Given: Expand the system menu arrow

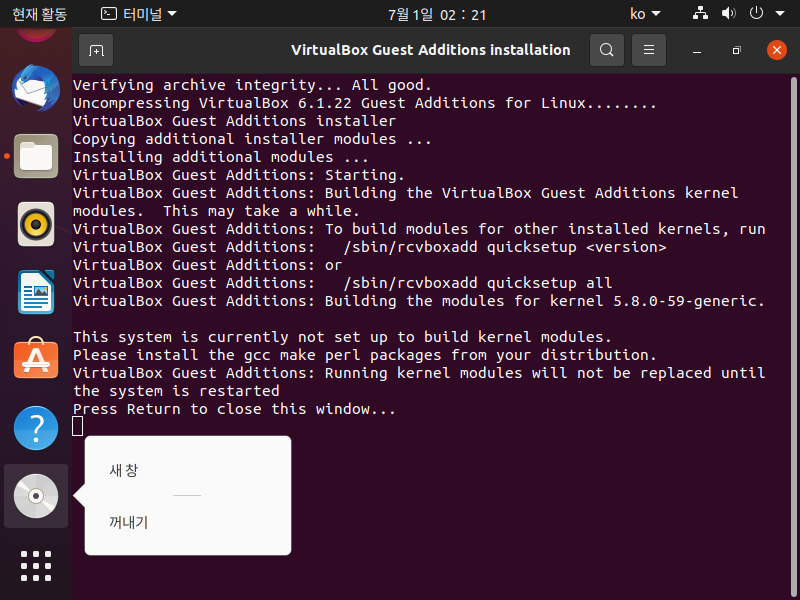Looking at the screenshot, I should pyautogui.click(x=780, y=14).
